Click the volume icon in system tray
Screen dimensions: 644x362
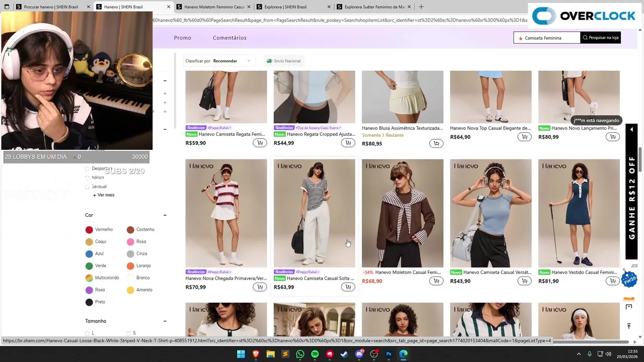609,354
